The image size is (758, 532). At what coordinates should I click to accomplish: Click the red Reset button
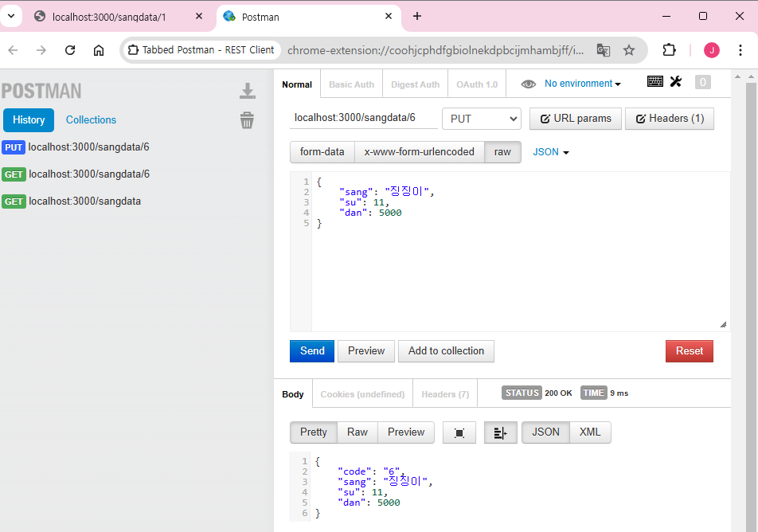(x=689, y=351)
